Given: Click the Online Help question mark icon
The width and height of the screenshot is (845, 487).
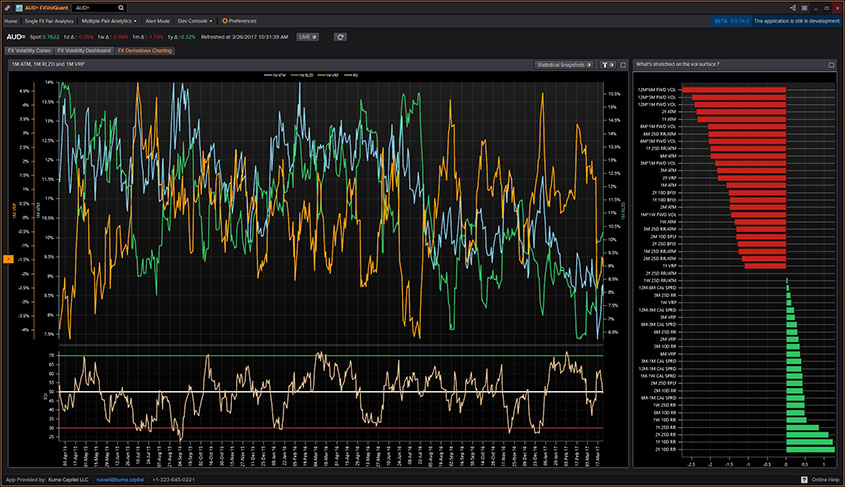Looking at the screenshot, I should click(803, 480).
